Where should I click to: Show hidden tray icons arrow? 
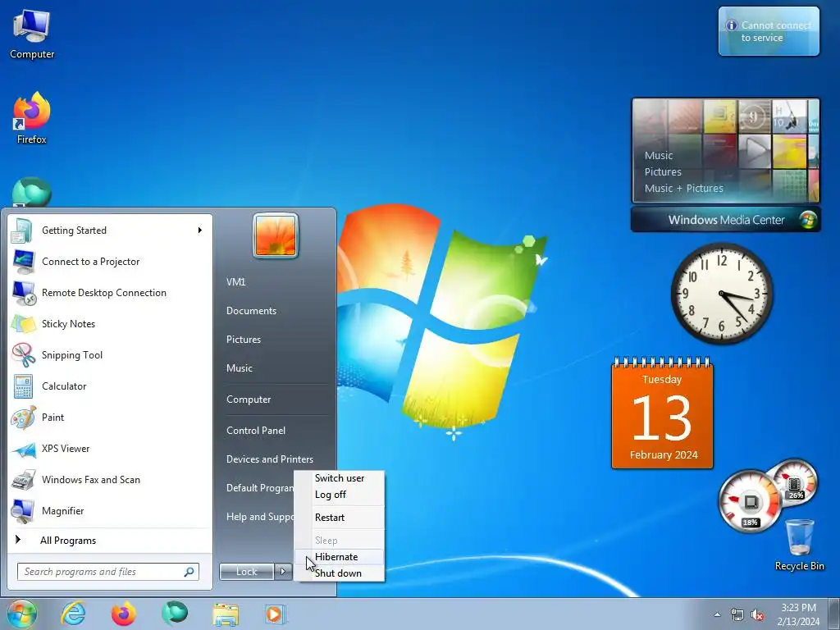[717, 614]
